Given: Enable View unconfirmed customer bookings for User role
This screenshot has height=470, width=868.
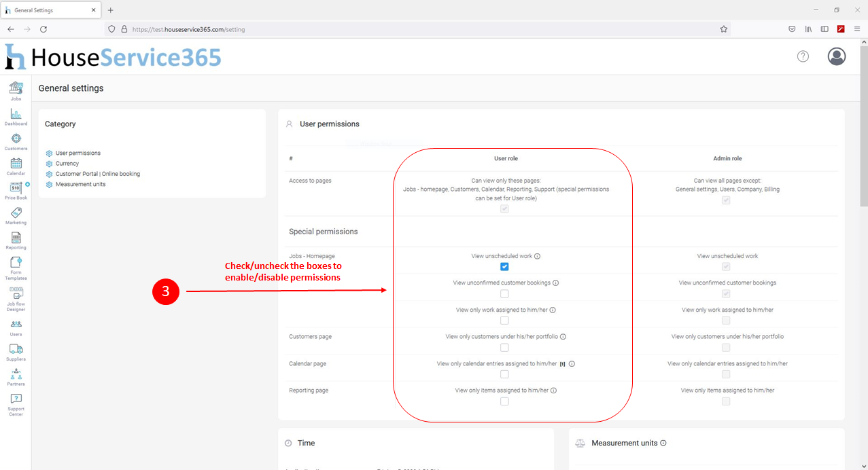Looking at the screenshot, I should click(504, 293).
